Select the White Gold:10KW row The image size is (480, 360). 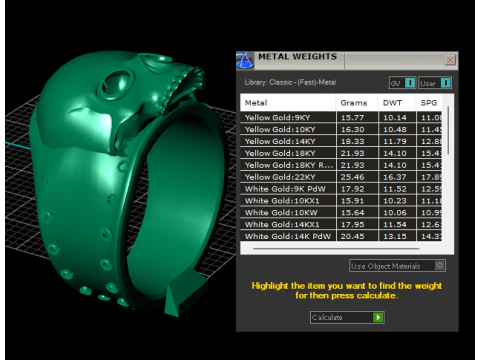coord(341,213)
